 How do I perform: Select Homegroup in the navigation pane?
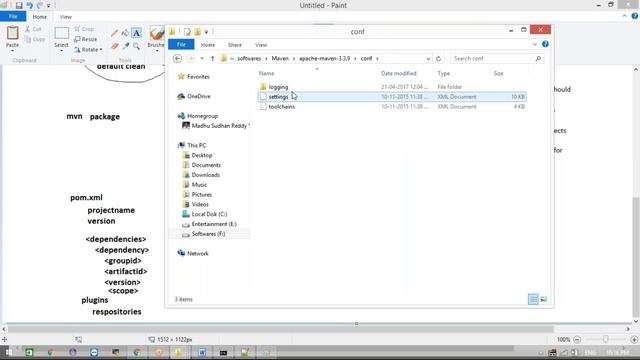tap(202, 116)
